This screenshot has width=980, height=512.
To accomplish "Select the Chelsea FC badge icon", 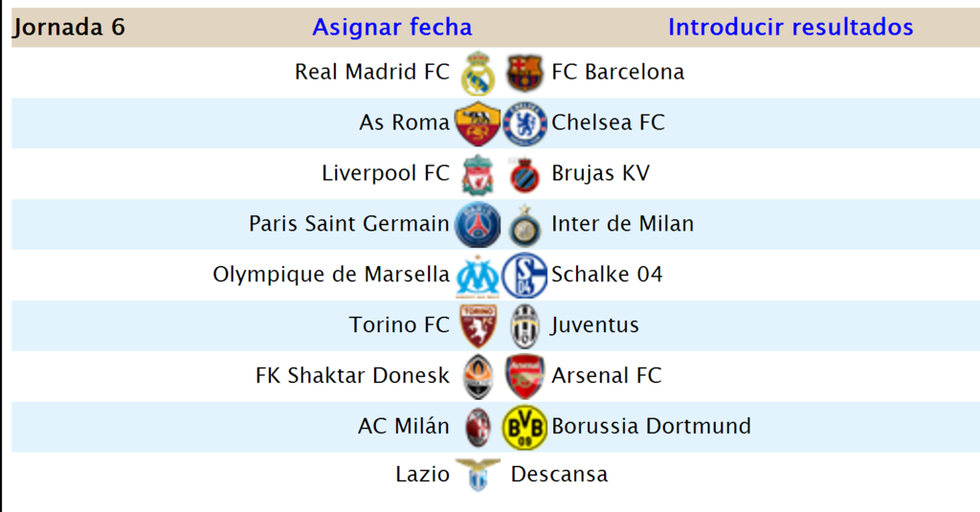I will (524, 123).
